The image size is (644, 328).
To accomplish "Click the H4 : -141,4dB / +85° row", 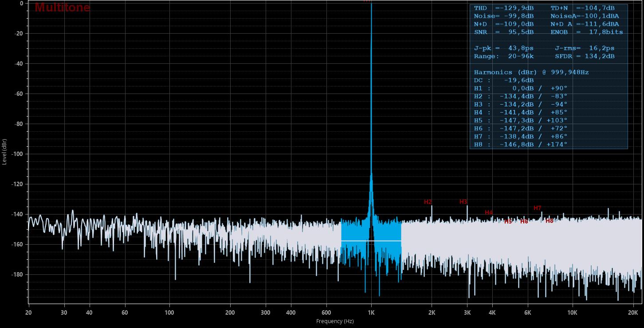I will point(521,112).
